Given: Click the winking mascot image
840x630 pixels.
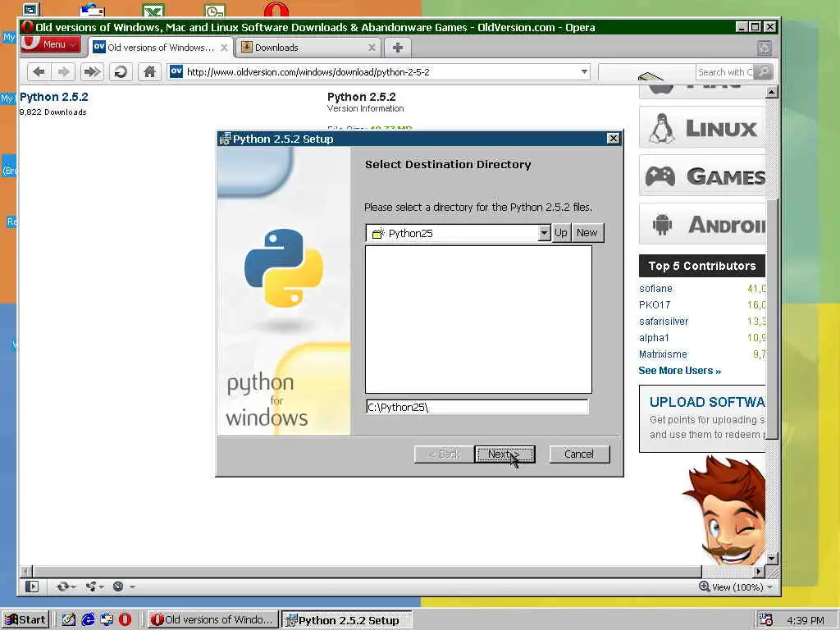Looking at the screenshot, I should pyautogui.click(x=724, y=510).
